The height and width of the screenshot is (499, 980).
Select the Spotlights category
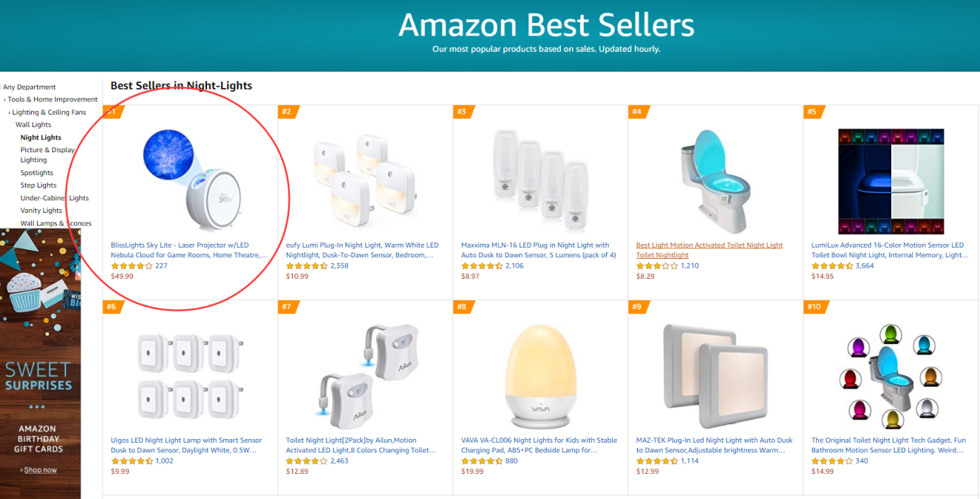(x=37, y=173)
